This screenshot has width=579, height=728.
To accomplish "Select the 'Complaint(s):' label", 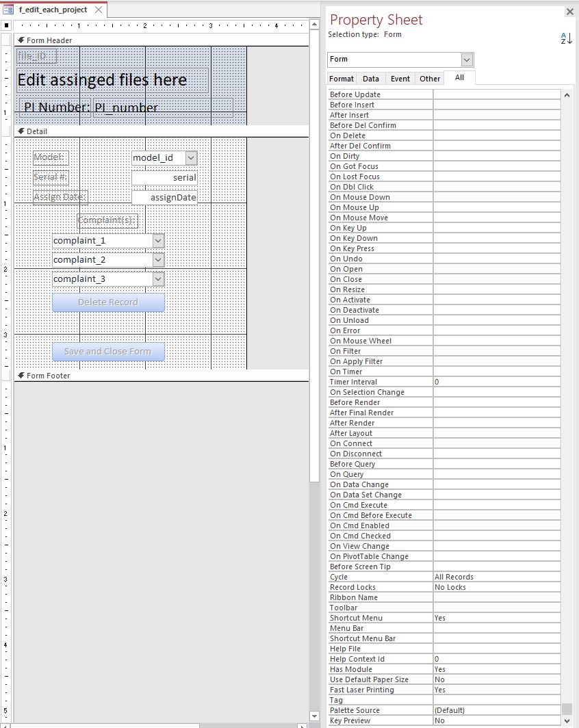I will click(x=107, y=220).
